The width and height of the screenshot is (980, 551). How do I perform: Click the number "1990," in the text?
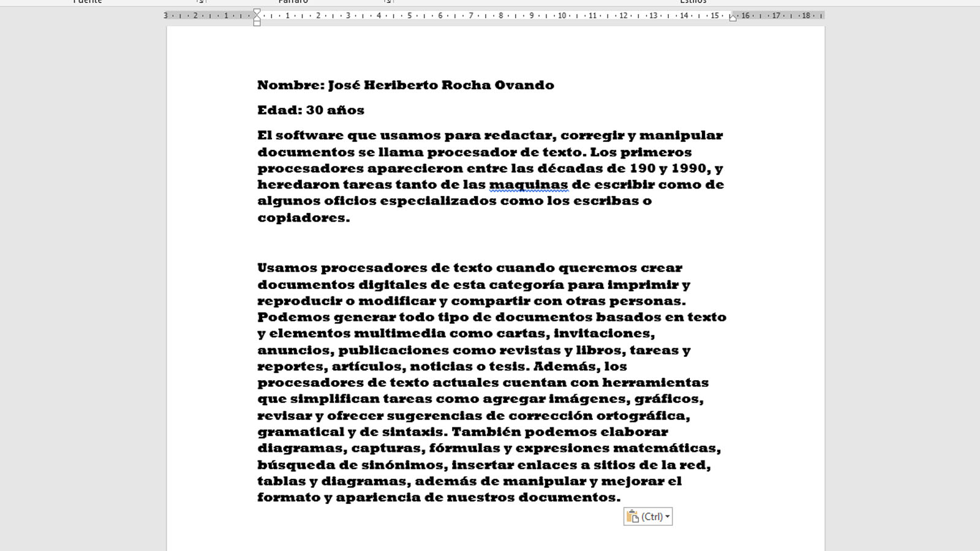pos(690,168)
